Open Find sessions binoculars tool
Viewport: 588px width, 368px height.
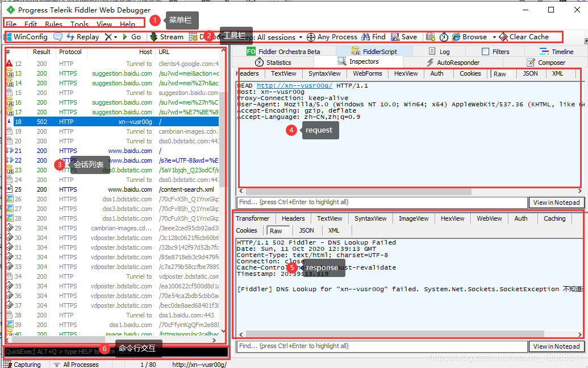click(x=373, y=37)
